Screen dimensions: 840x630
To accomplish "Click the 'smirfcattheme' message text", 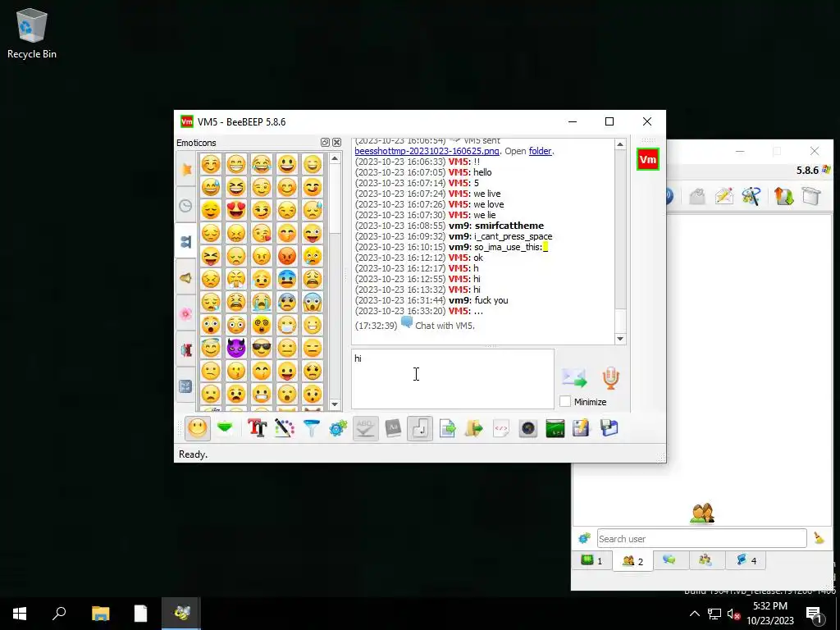I will click(509, 226).
